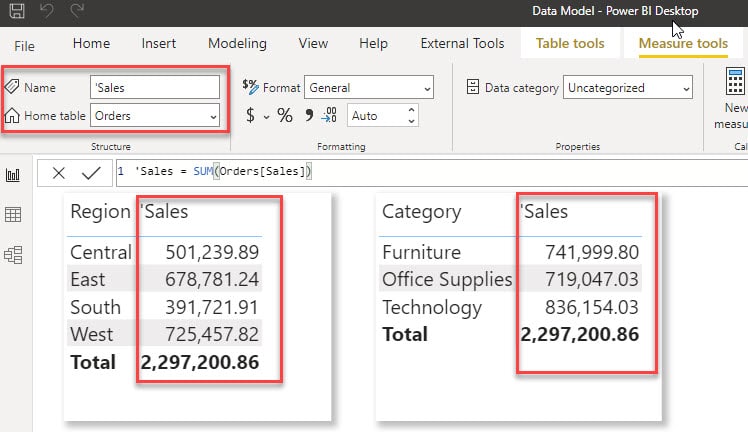Switch to the Insert ribbon tab
Image resolution: width=748 pixels, height=432 pixels.
tap(158, 43)
